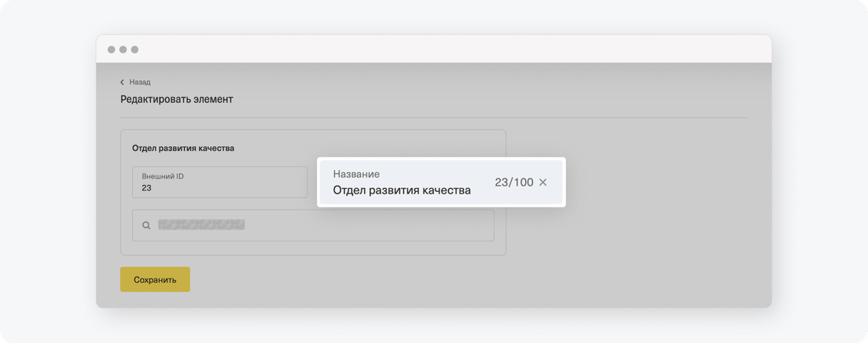Click the value 23 in external ID
868x343 pixels.
[147, 188]
